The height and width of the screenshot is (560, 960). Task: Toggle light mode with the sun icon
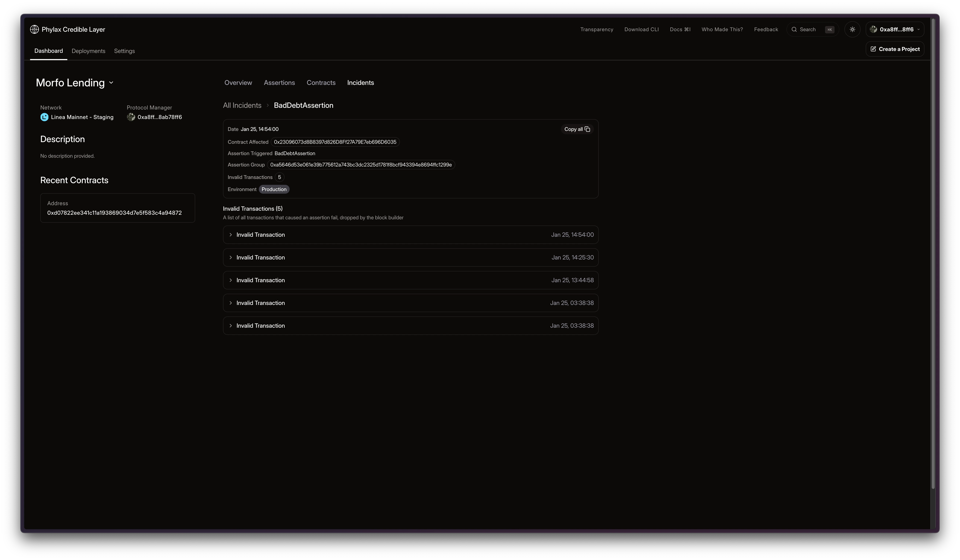853,29
